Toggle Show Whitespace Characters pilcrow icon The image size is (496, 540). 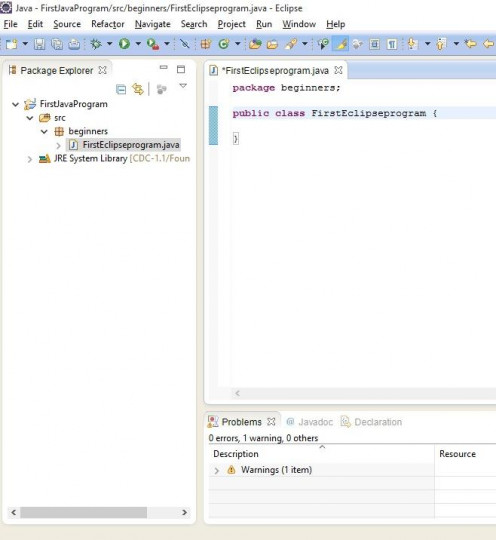click(x=392, y=44)
